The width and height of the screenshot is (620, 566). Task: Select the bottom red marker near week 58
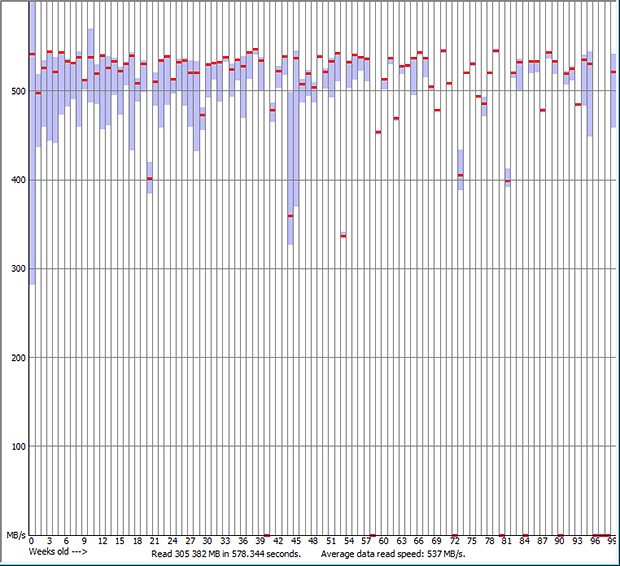372,535
